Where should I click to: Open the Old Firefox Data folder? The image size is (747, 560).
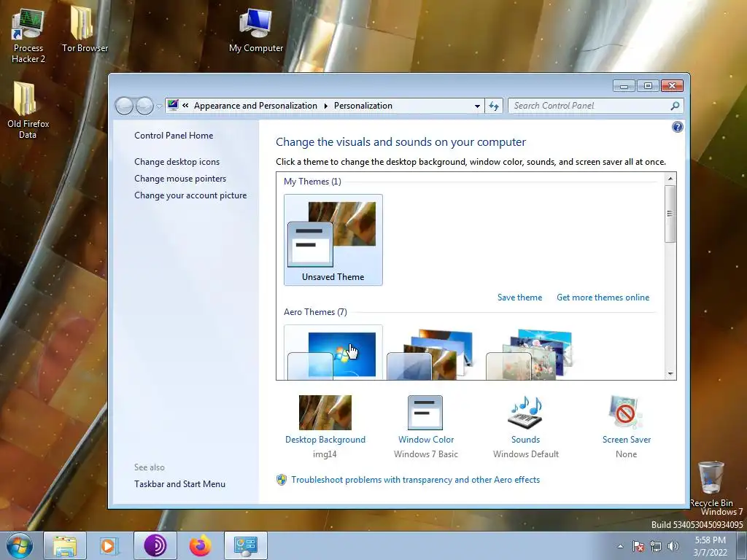point(28,109)
